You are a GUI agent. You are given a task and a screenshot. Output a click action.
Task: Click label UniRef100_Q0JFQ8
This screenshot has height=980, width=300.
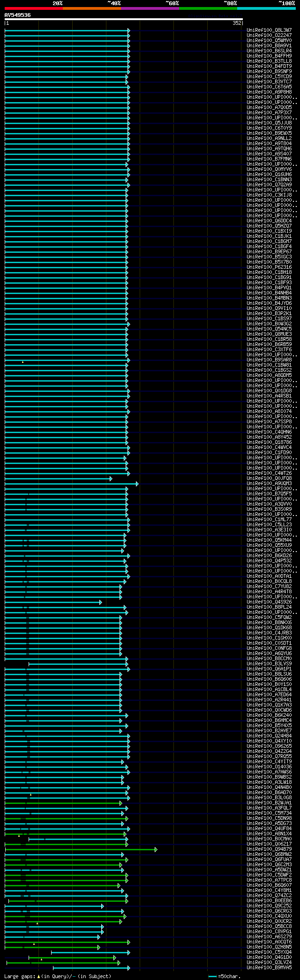click(x=269, y=478)
